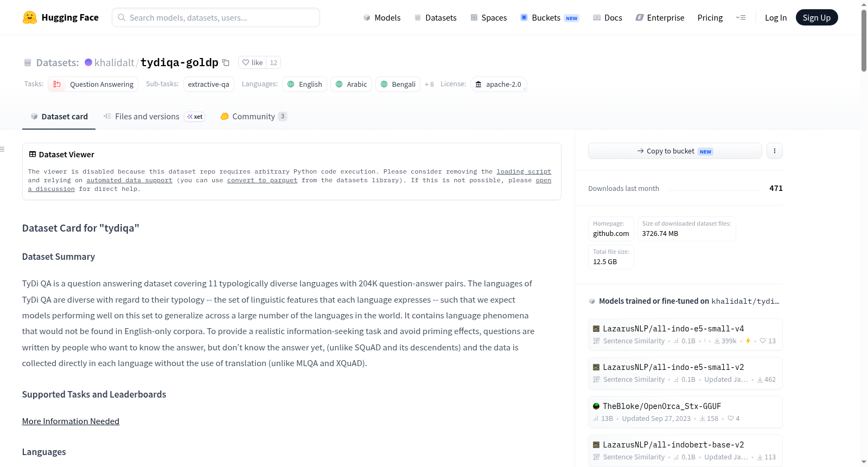Click the Models cube icon in navbar

point(367,17)
